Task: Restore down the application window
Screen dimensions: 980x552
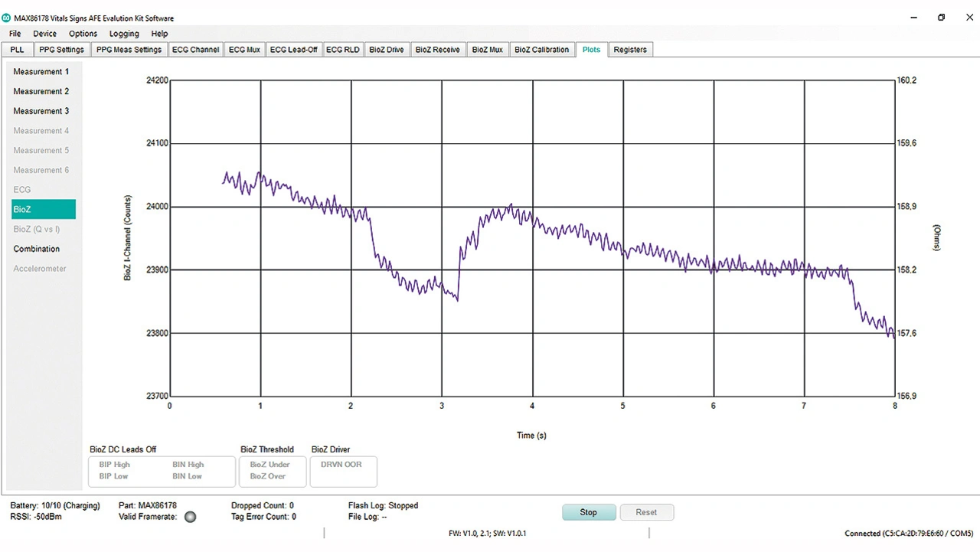Action: (941, 18)
